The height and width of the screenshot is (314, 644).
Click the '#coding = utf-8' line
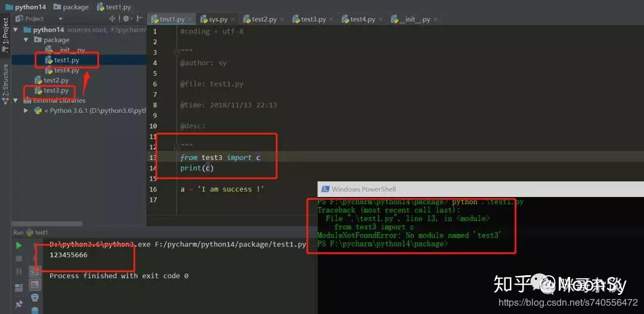pyautogui.click(x=212, y=31)
